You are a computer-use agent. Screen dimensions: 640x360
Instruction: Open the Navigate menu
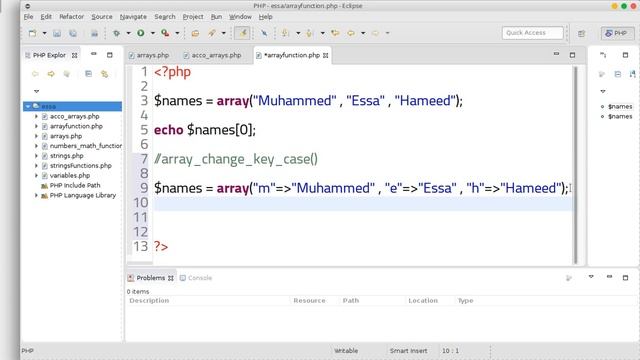[x=133, y=17]
